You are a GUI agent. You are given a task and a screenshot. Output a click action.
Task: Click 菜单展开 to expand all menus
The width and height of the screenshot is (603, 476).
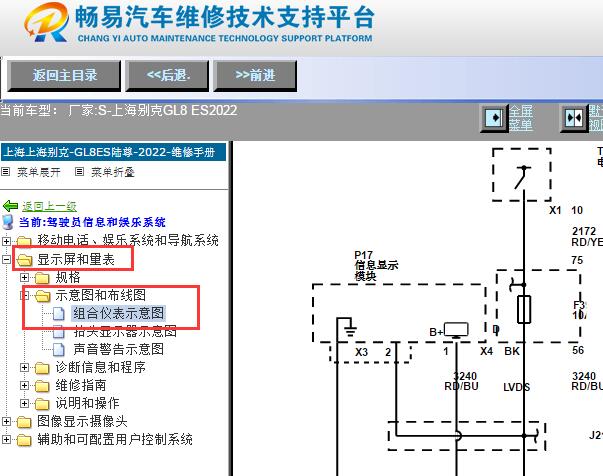tap(39, 172)
